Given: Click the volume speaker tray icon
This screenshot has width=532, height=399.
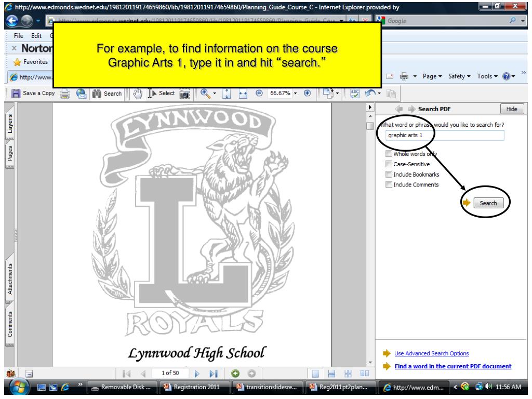Looking at the screenshot, I should pyautogui.click(x=488, y=387).
